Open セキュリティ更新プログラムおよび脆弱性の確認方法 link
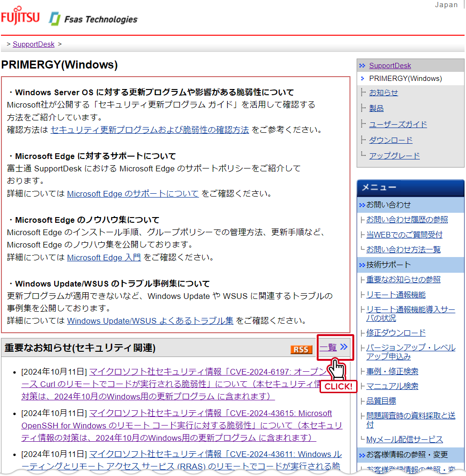The height and width of the screenshot is (476, 466). point(150,130)
